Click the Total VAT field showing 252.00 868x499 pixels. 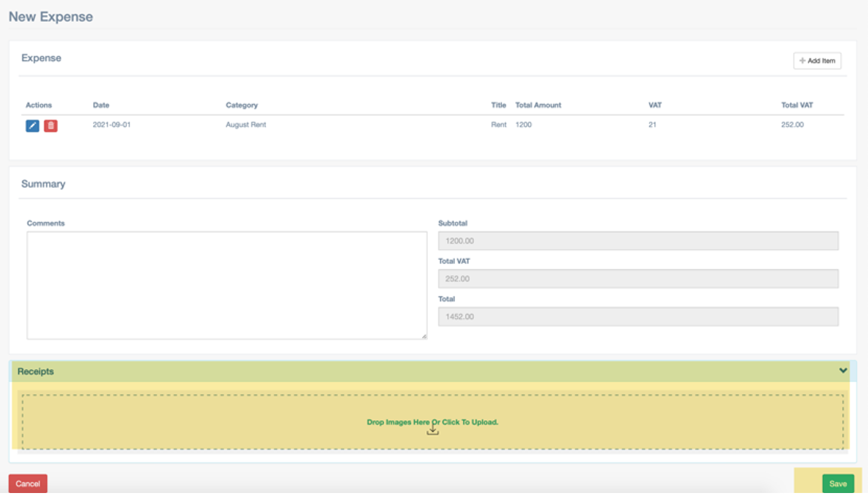(638, 279)
